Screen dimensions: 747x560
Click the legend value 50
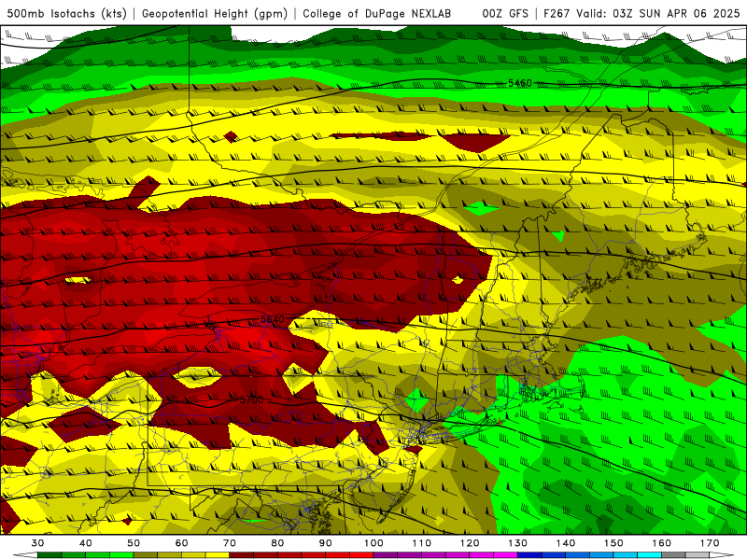click(x=134, y=543)
